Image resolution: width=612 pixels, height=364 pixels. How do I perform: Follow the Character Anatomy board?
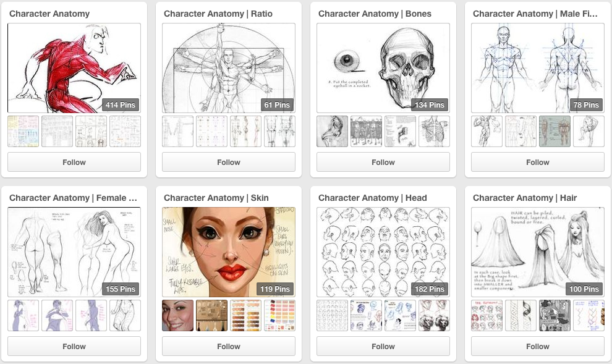pos(74,162)
